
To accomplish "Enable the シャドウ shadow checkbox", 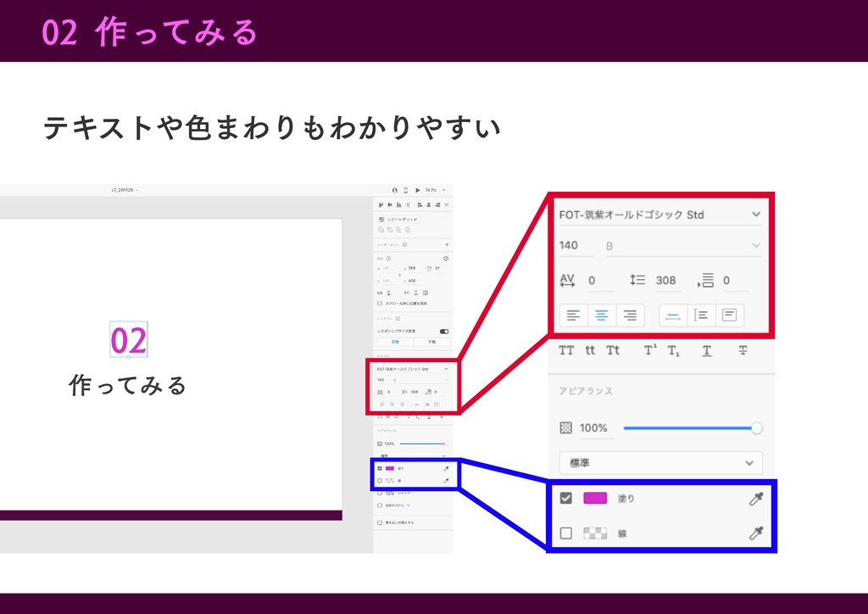I will 380,494.
